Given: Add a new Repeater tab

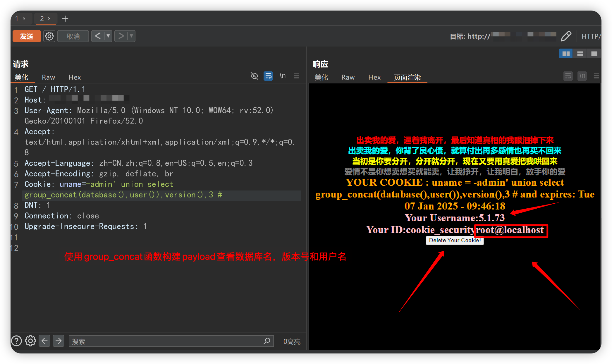Looking at the screenshot, I should [65, 19].
